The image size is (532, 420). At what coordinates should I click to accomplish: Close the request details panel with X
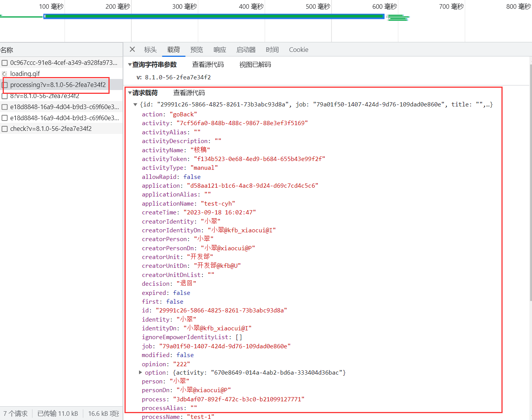click(132, 49)
